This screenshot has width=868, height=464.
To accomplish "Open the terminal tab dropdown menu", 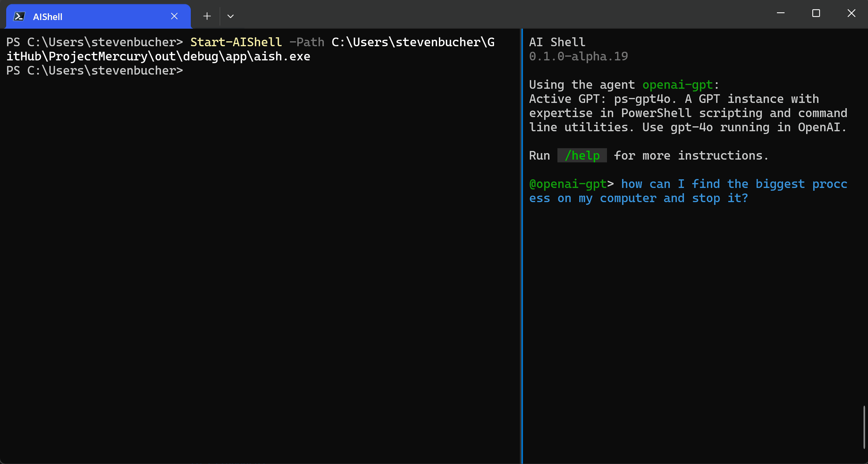I will point(231,16).
